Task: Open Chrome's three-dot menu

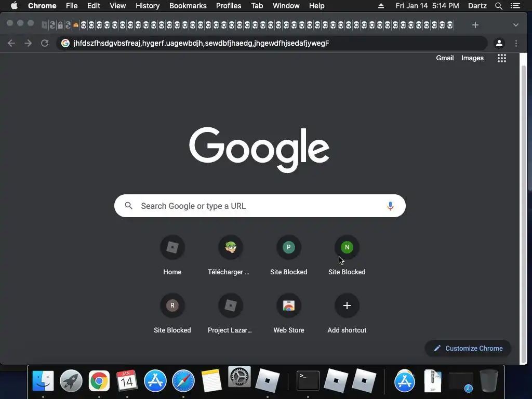Action: (x=516, y=43)
